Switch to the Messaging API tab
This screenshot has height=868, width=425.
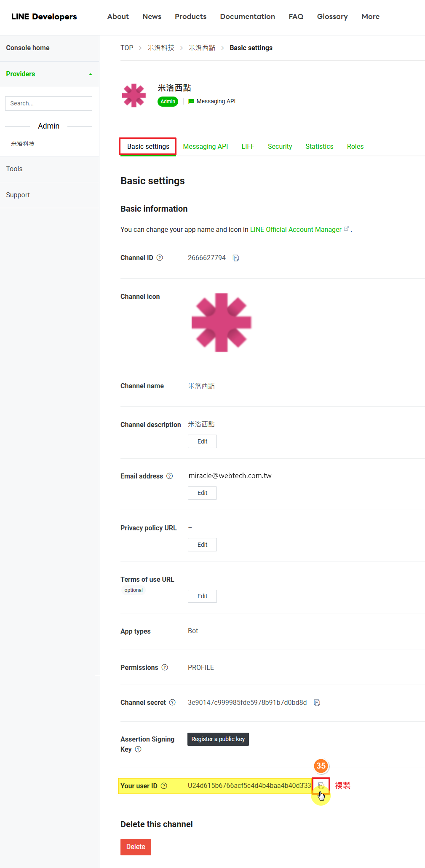[x=205, y=147]
